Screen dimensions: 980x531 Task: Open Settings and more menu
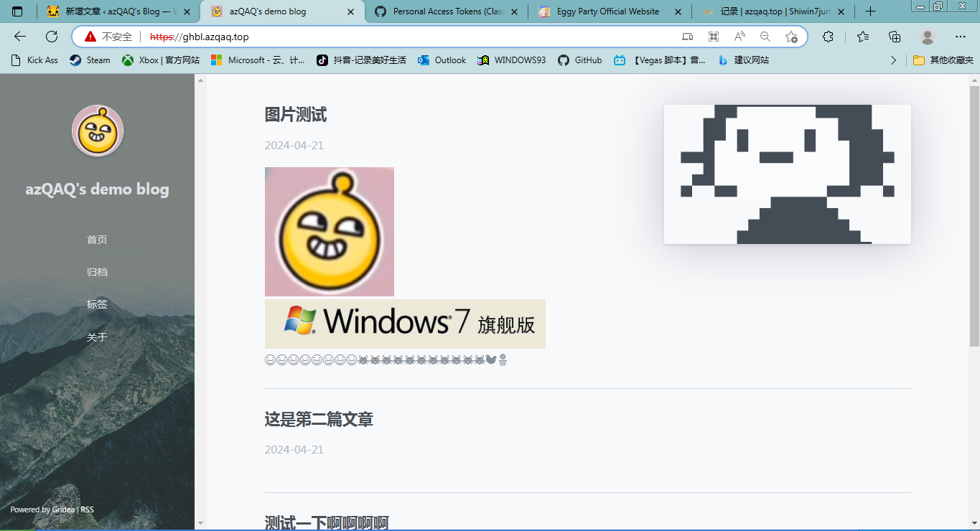pyautogui.click(x=961, y=37)
